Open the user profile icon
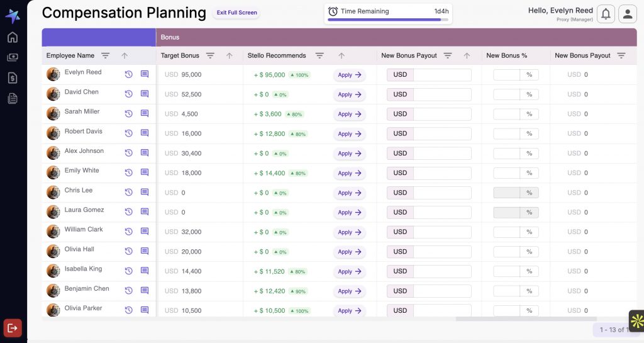This screenshot has height=343, width=644. 628,14
